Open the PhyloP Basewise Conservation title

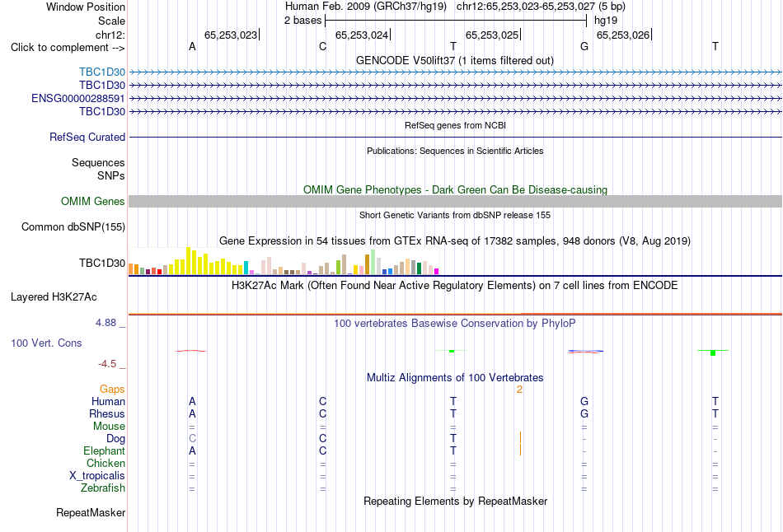[x=454, y=324]
